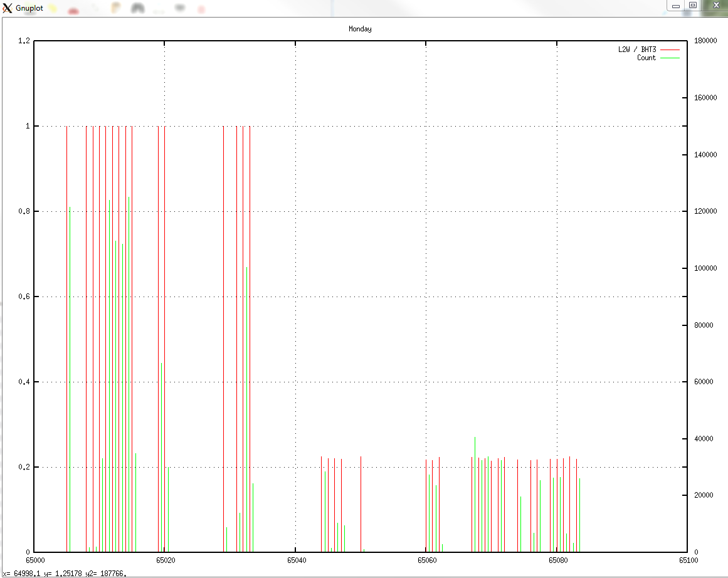Screen dimensions: 728x578
Task: Click the 180000 tick label on the right axis
Action: coord(705,41)
